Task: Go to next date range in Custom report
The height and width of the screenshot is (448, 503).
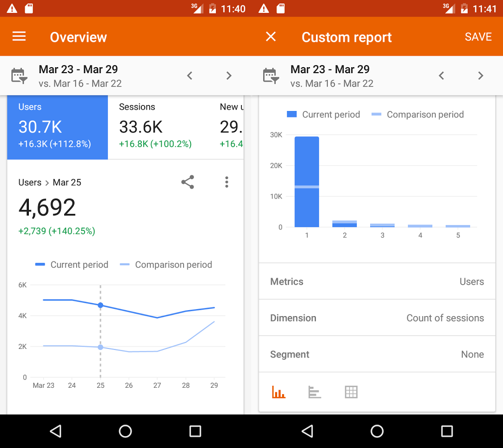Action: click(x=480, y=76)
